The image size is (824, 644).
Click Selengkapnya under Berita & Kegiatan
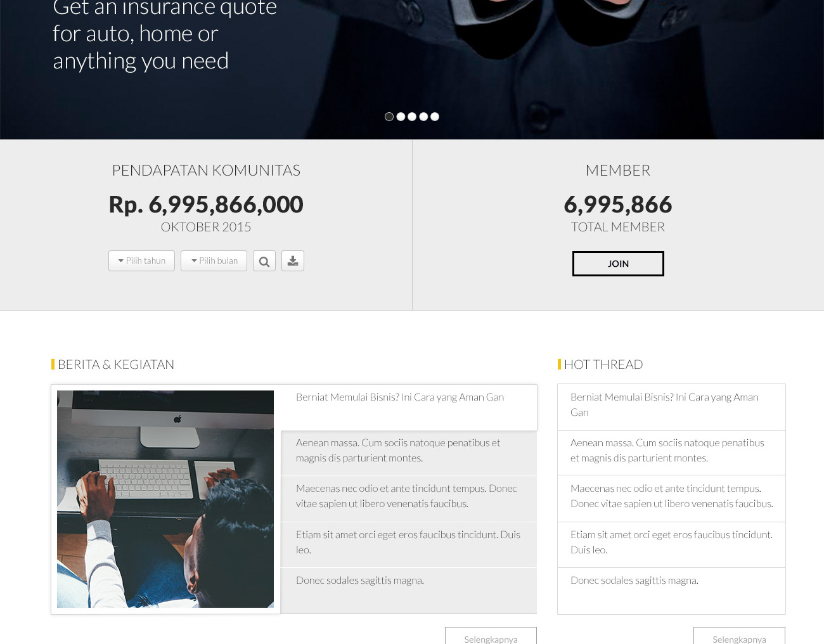[x=491, y=636]
